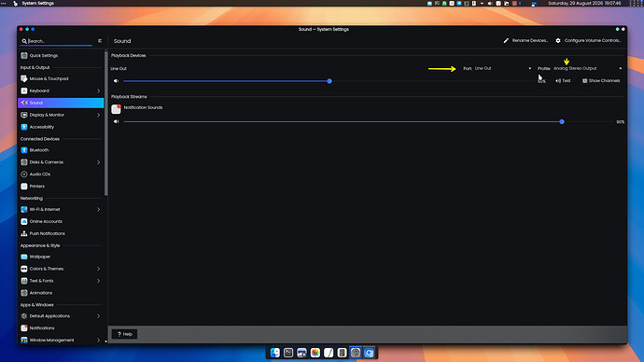
Task: Open the text editor dock icon
Action: [x=329, y=353]
